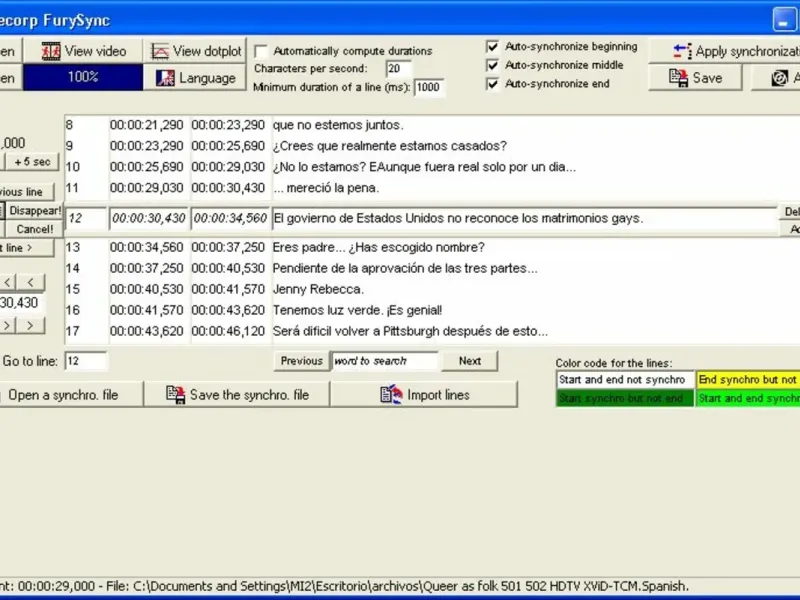Viewport: 800px width, 600px height.
Task: Click Save the synchro. file button
Action: (x=237, y=395)
